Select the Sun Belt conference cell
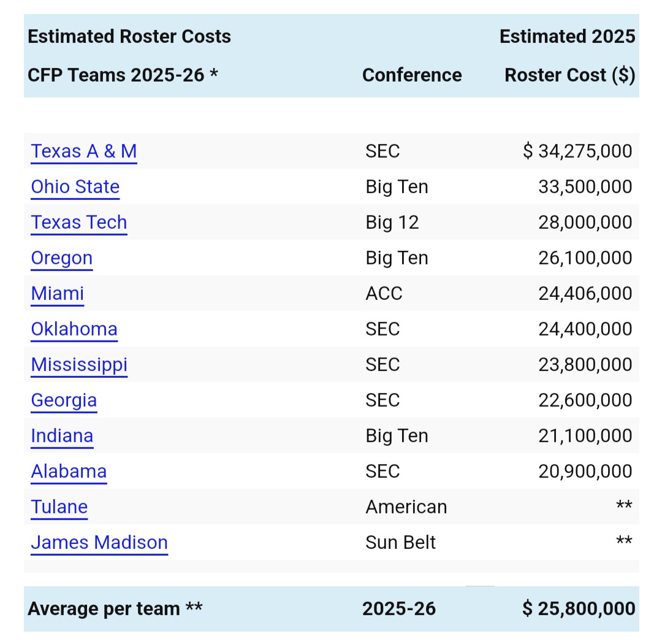 coord(401,543)
